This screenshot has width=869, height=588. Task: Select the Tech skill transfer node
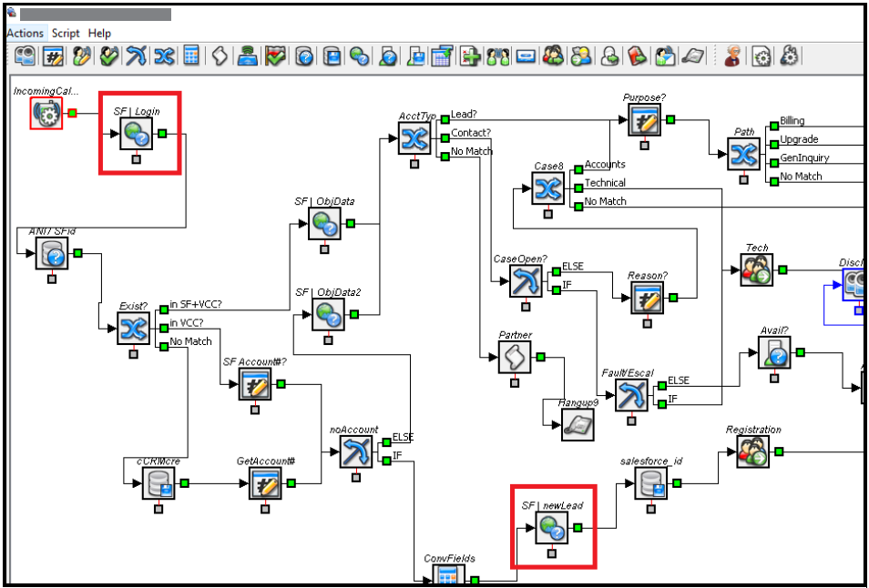click(757, 270)
